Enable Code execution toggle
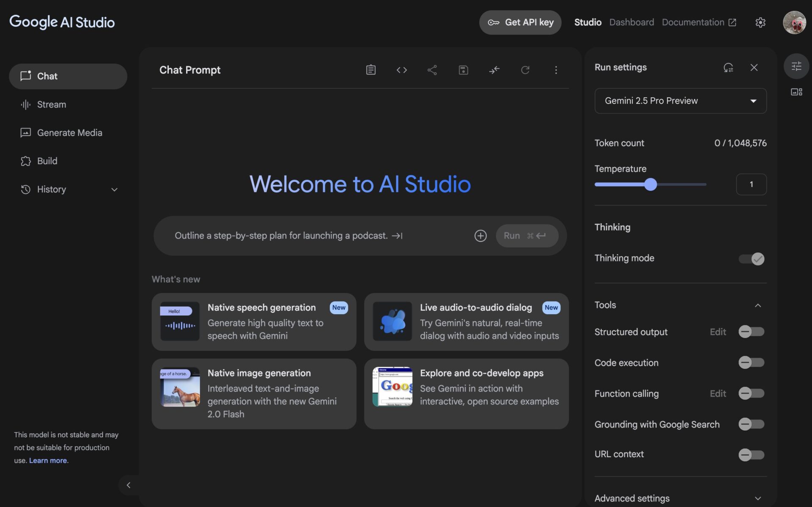 (x=752, y=362)
